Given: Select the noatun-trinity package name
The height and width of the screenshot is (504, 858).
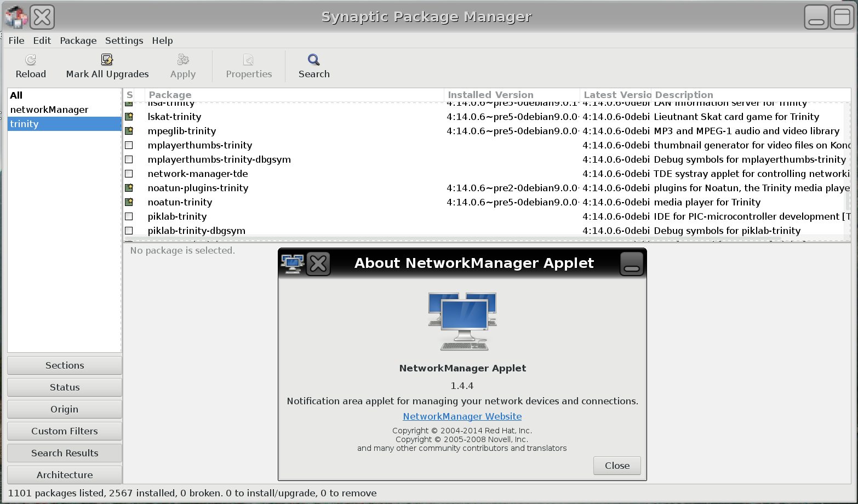Looking at the screenshot, I should 180,202.
